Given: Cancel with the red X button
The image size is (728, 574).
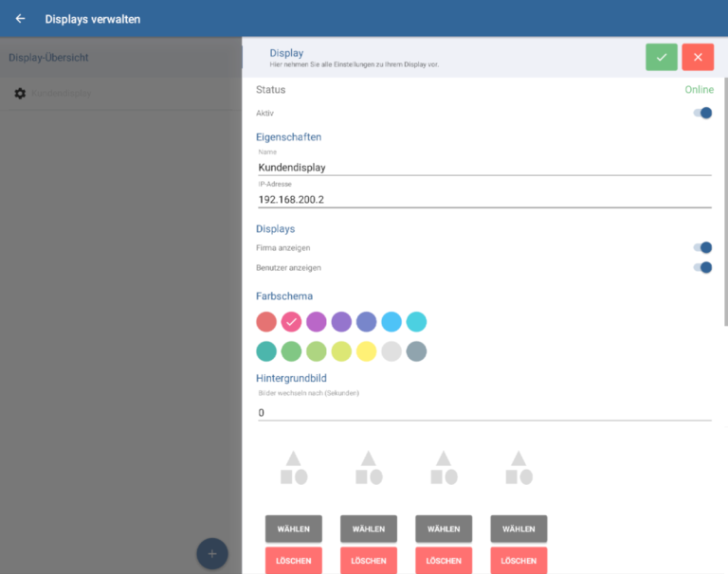Looking at the screenshot, I should 698,57.
